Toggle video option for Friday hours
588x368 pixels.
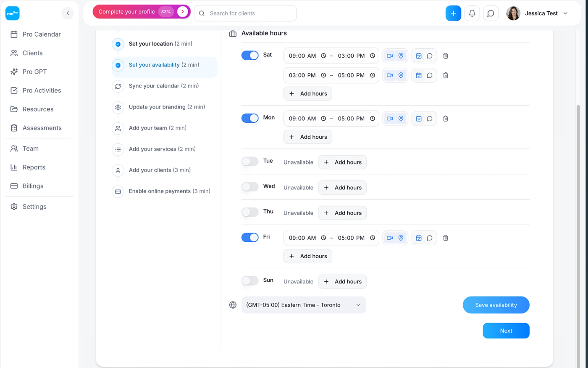[x=390, y=238]
